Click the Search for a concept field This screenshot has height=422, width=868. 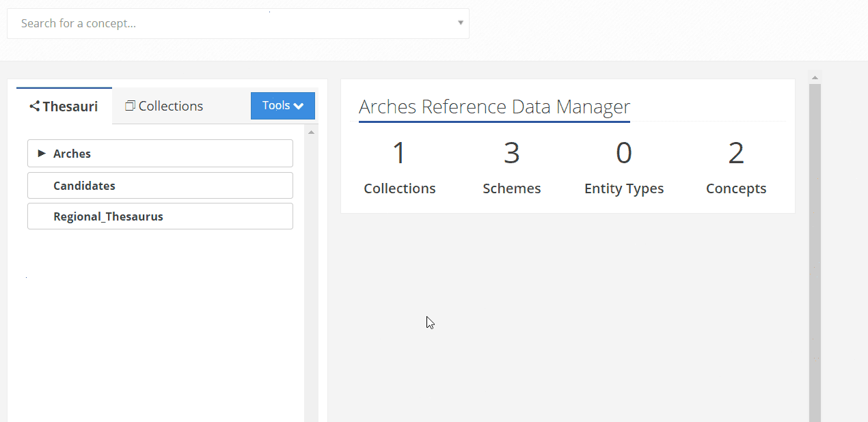pos(232,23)
